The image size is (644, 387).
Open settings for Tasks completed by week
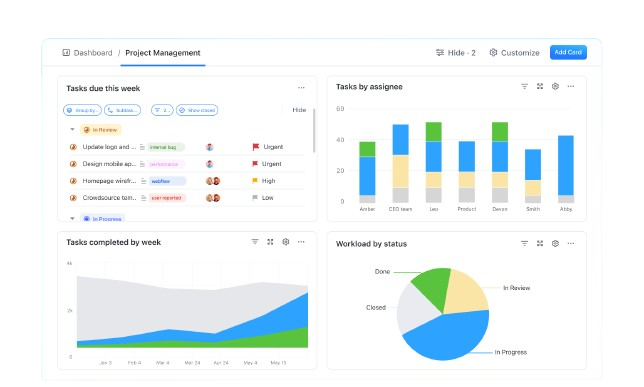click(286, 242)
